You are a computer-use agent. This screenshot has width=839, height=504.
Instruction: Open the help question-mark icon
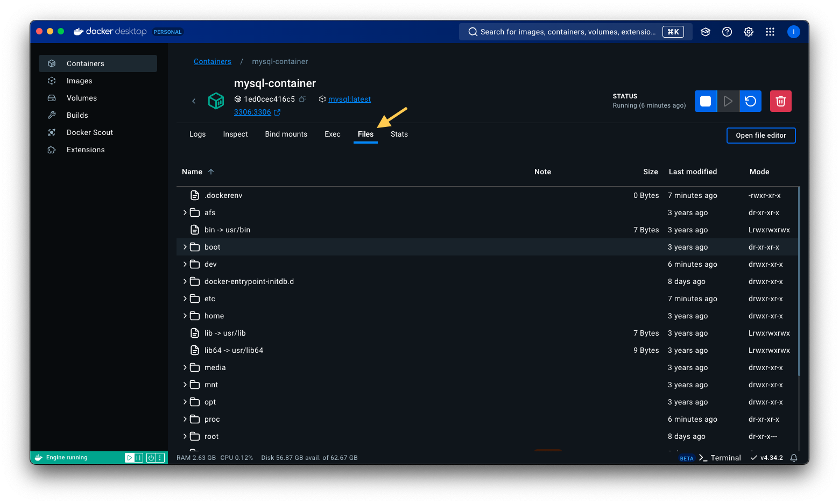(x=727, y=32)
